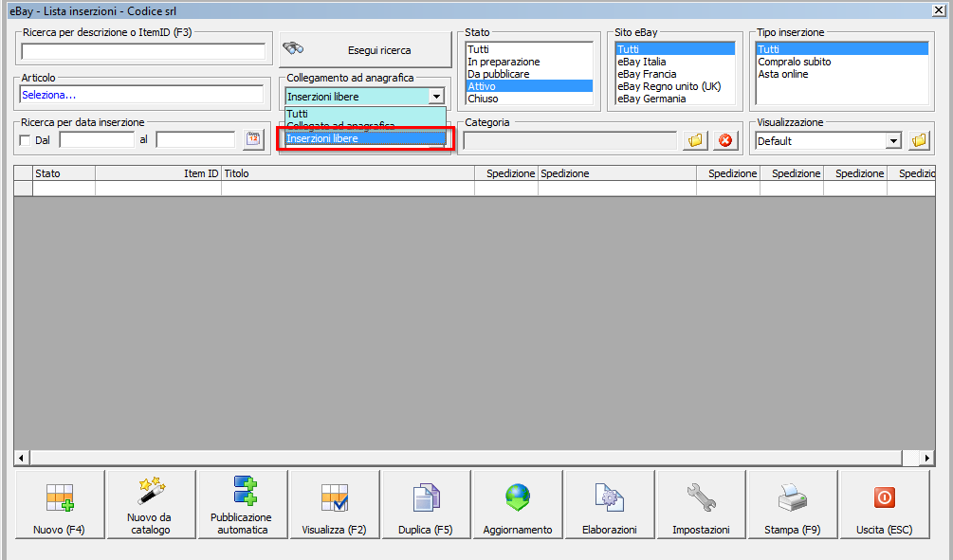Start Pubblicazione automatica
The width and height of the screenshot is (953, 560).
click(x=243, y=504)
